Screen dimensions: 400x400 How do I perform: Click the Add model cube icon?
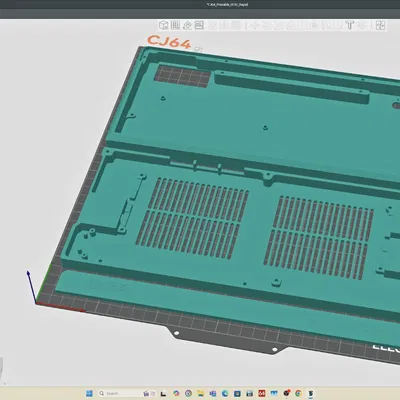pyautogui.click(x=163, y=25)
